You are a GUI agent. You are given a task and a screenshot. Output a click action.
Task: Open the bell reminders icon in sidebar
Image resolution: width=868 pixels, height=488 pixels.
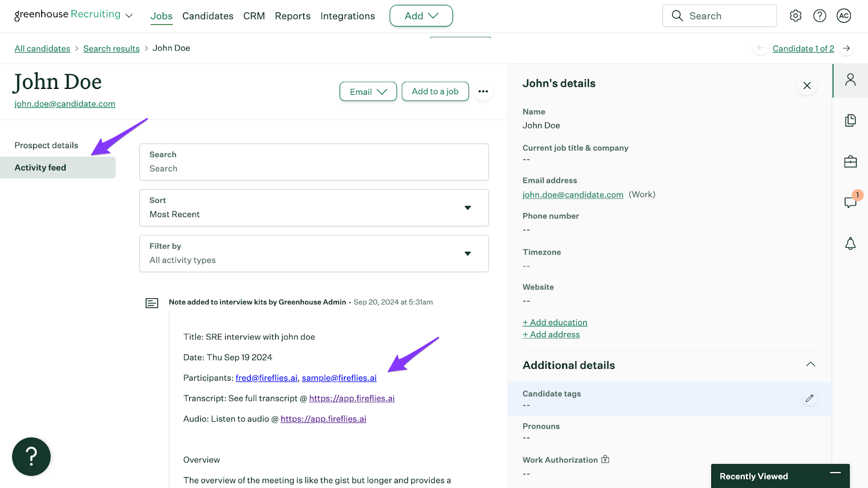click(850, 243)
